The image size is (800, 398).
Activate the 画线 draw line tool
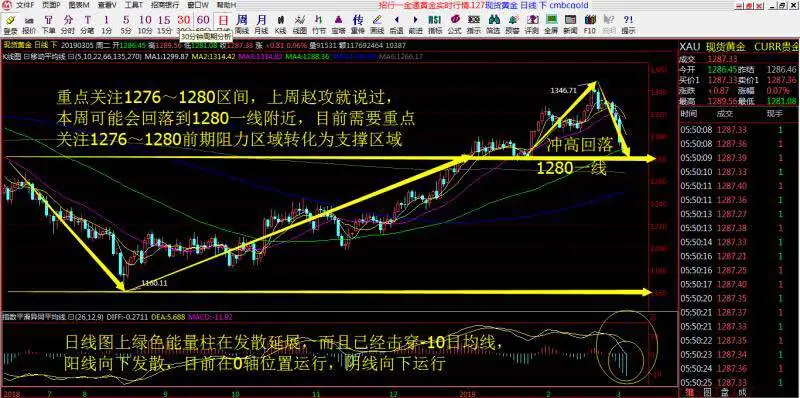point(377,23)
